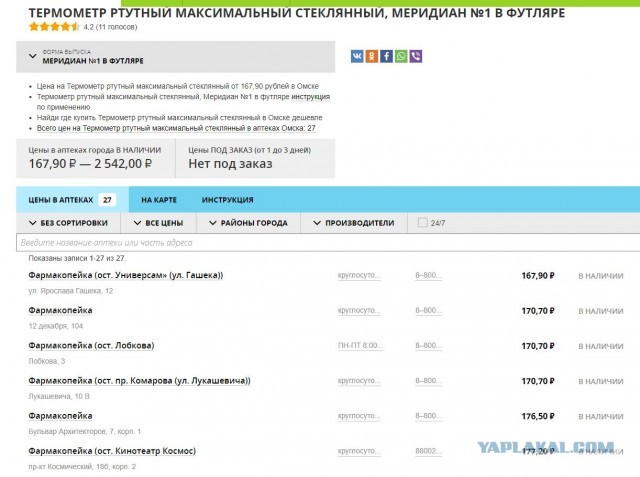Click the 27 count badge on prices tab
The width and height of the screenshot is (640, 477).
pos(107,200)
